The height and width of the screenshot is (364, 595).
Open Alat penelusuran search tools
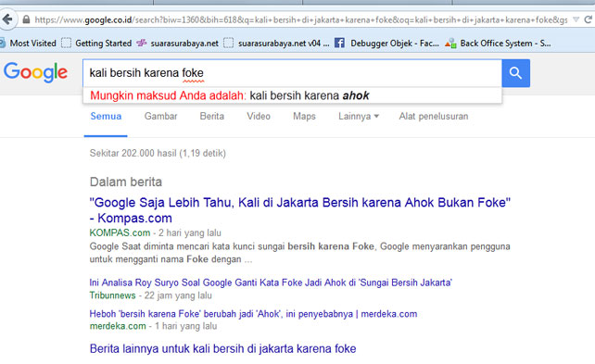[434, 117]
